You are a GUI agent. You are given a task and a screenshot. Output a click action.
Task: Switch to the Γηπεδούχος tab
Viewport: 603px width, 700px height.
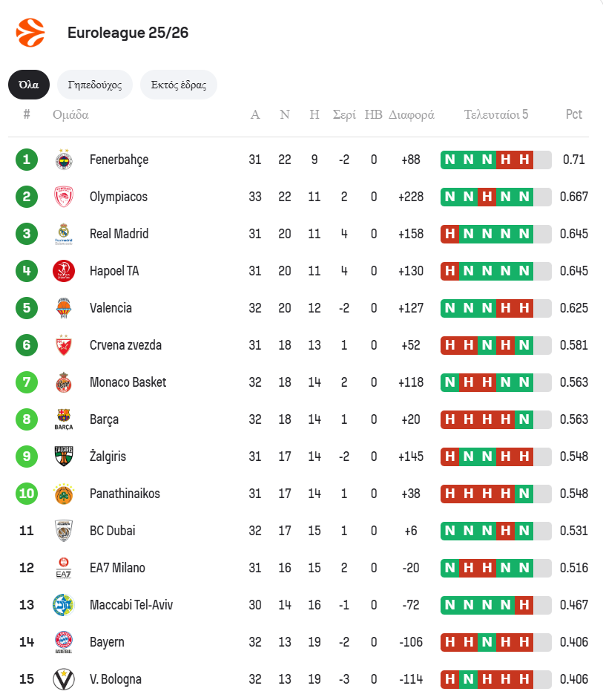pos(95,85)
